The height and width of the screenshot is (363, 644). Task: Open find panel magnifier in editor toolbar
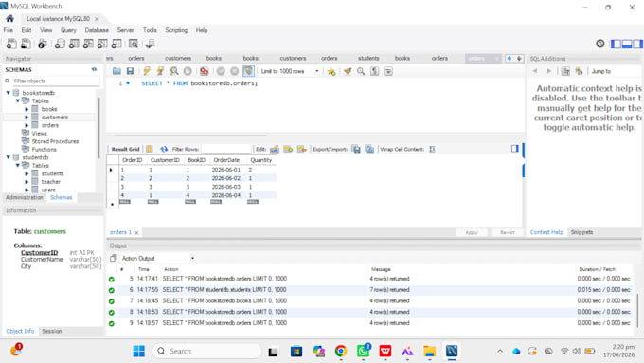coord(361,71)
